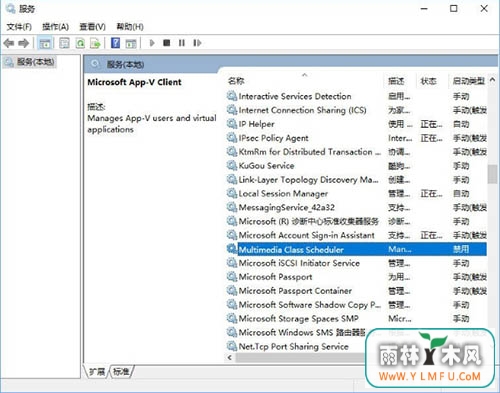Image resolution: width=500 pixels, height=393 pixels.
Task: Click gear icon of KuGou Service row
Action: (x=232, y=165)
